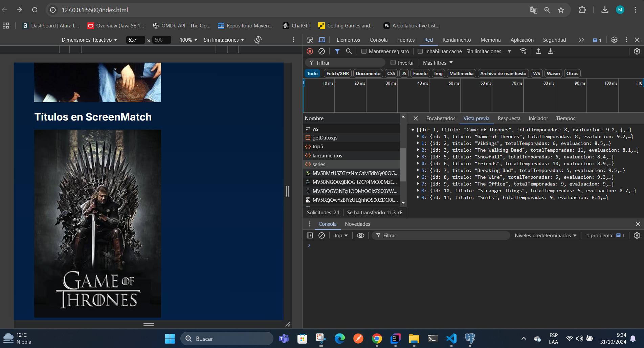Open IntelliJ IDEA from taskbar
The image size is (644, 348).
pyautogui.click(x=395, y=339)
